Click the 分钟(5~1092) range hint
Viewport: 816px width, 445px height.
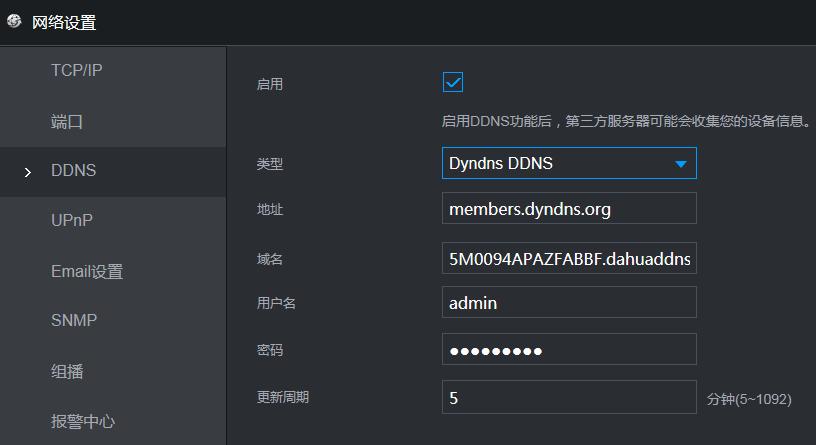[749, 399]
